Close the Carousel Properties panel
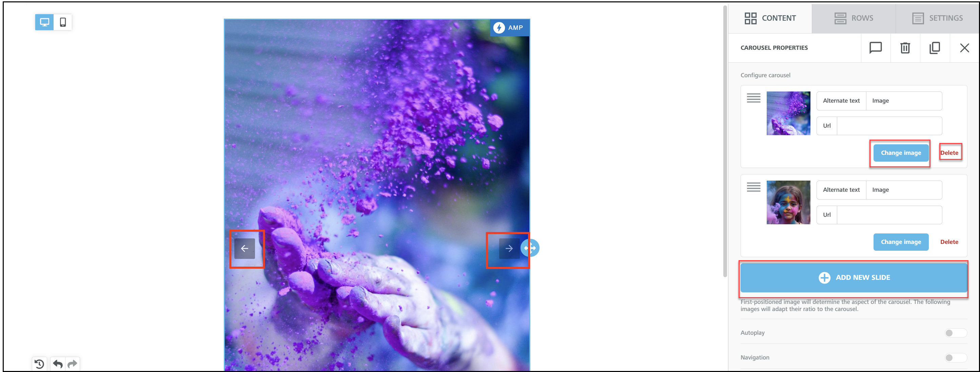This screenshot has height=372, width=980. coord(964,48)
